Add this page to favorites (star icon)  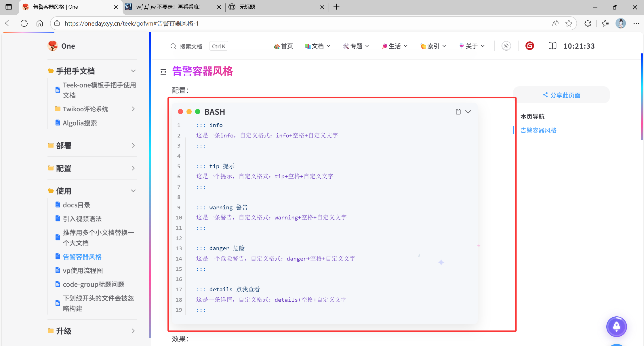569,23
